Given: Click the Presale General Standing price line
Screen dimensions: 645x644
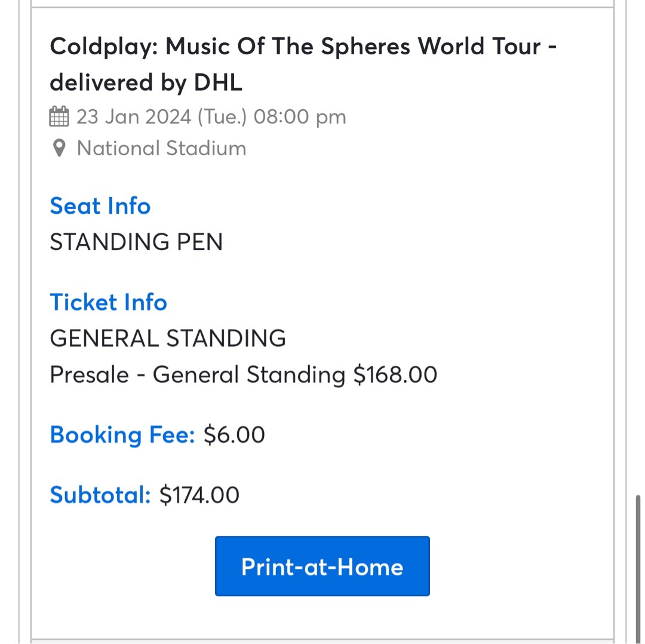Looking at the screenshot, I should 243,374.
